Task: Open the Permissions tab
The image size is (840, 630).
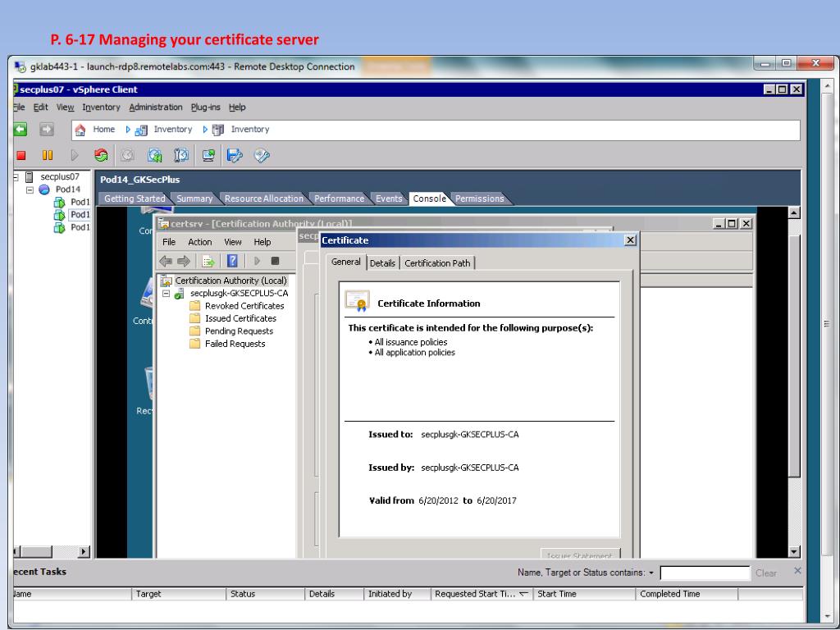Action: (479, 199)
